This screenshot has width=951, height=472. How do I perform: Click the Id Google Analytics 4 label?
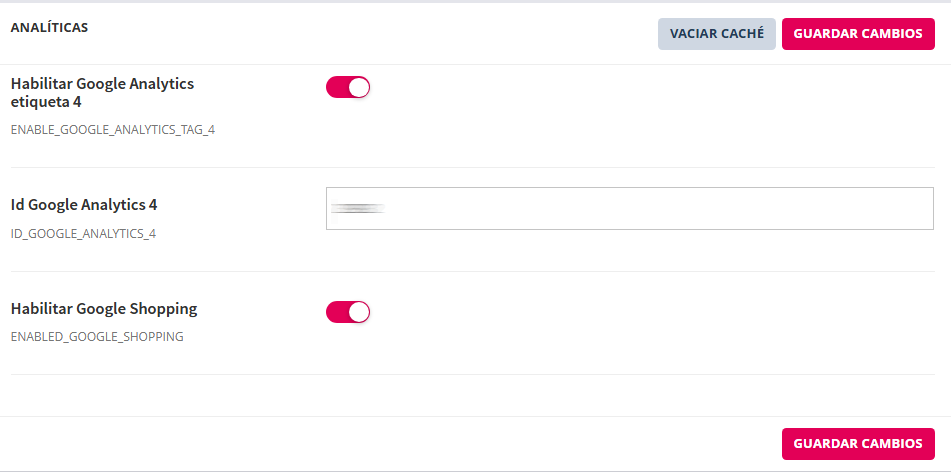84,205
